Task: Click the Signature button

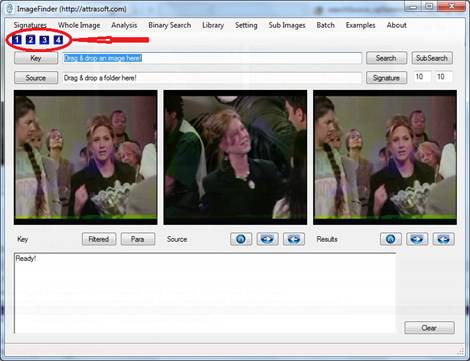Action: 386,78
